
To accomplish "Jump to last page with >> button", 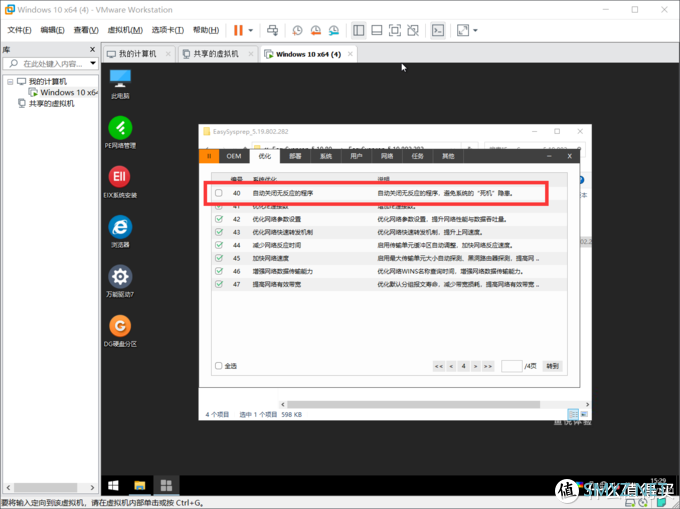I will click(488, 366).
